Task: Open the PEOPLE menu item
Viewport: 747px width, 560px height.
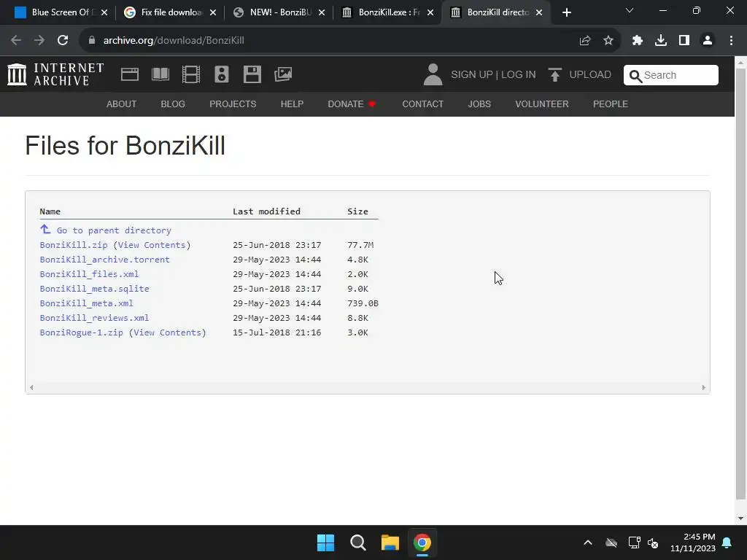Action: pyautogui.click(x=611, y=104)
